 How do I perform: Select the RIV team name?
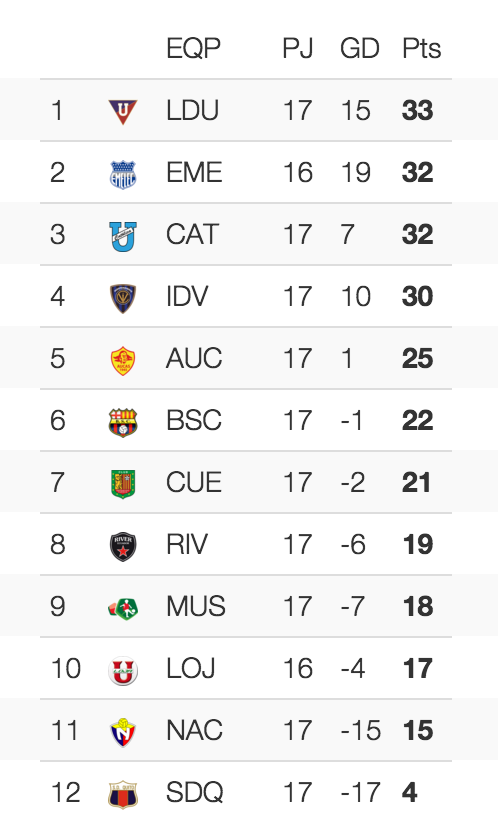(187, 545)
